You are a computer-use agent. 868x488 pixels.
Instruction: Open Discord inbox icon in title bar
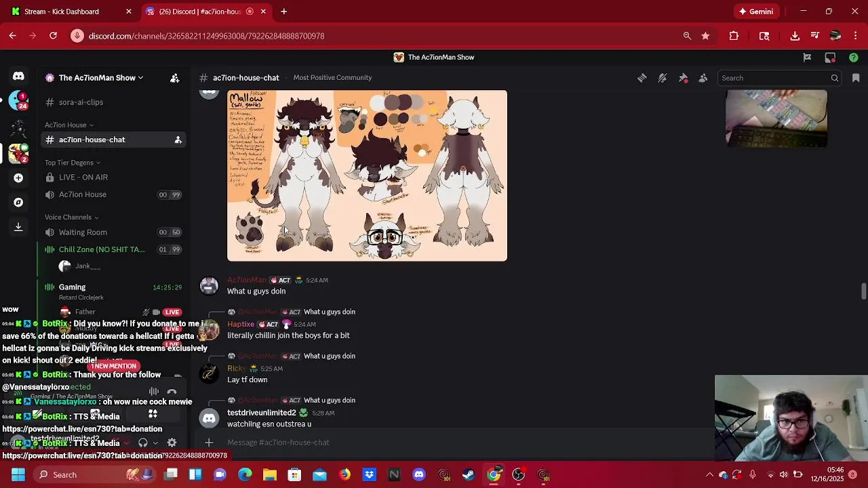830,58
